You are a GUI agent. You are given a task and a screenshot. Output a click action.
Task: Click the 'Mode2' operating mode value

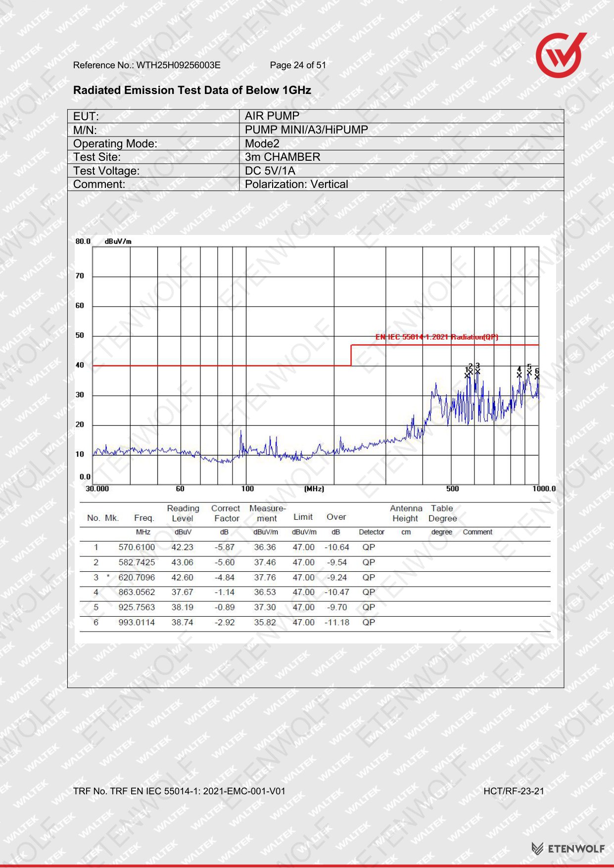pos(262,143)
